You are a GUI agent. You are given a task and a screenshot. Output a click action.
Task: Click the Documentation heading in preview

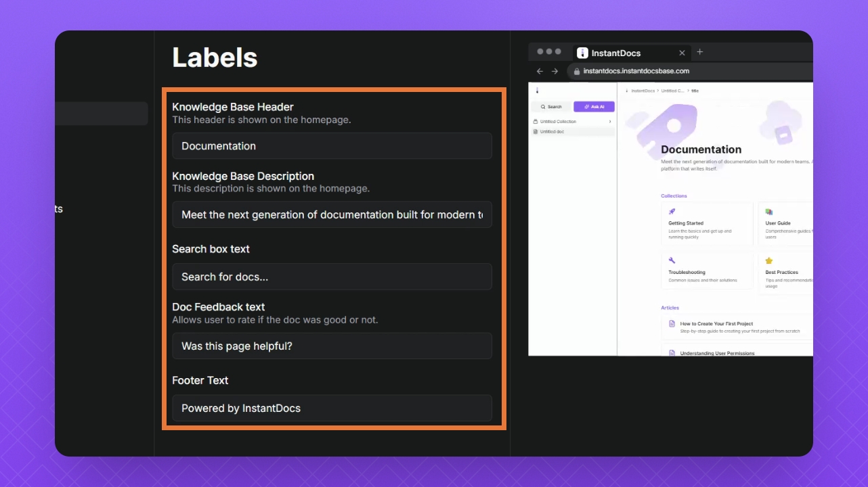coord(701,149)
